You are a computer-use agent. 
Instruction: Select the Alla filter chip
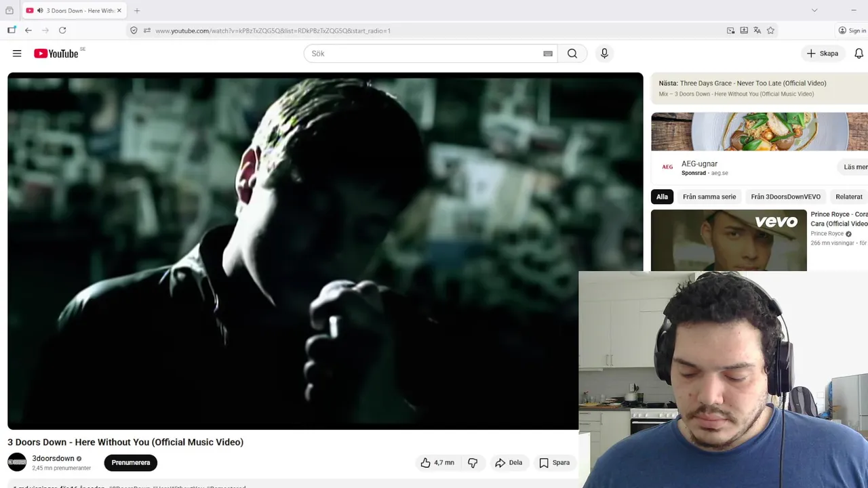(x=662, y=197)
